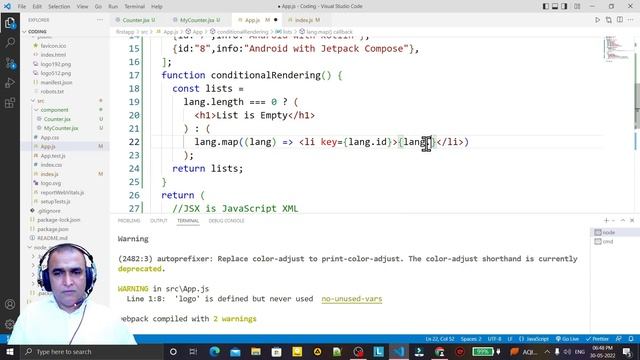Open package.json in explorer

[x=53, y=229]
